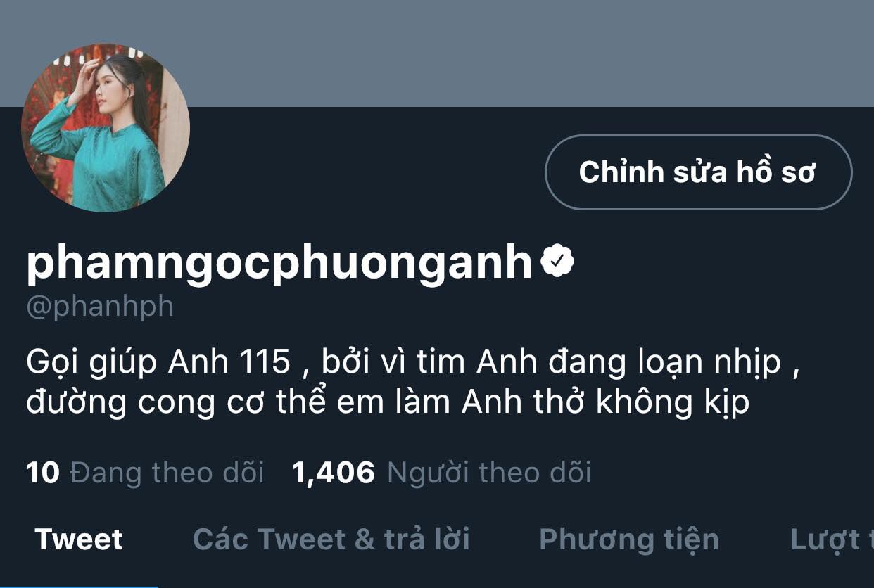Click the display name phamngocphuonganh
874x588 pixels.
(x=279, y=263)
